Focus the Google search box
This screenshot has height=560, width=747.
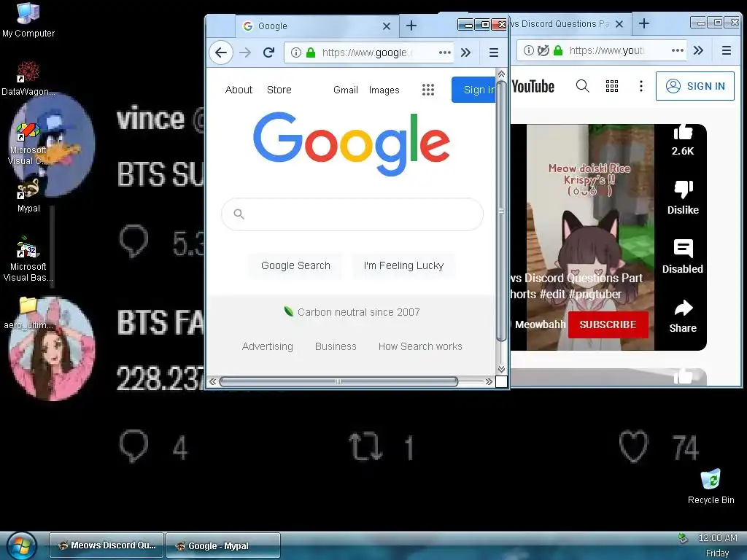point(352,214)
